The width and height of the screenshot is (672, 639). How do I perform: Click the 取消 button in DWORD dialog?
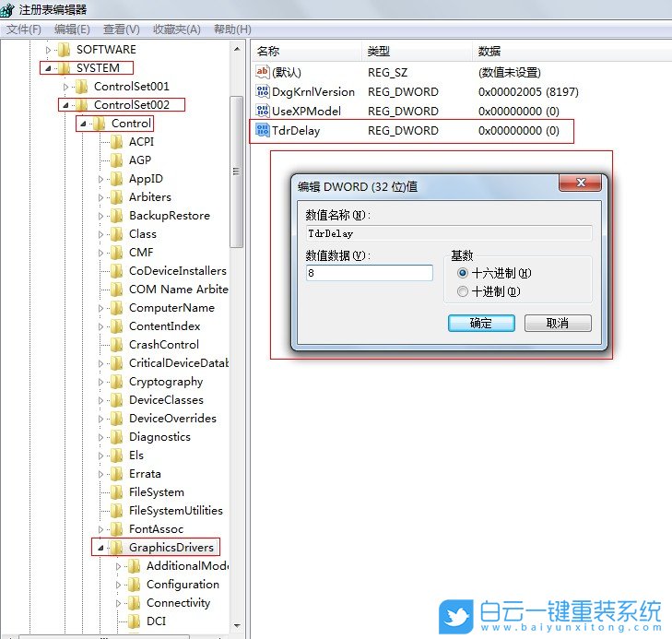click(558, 323)
